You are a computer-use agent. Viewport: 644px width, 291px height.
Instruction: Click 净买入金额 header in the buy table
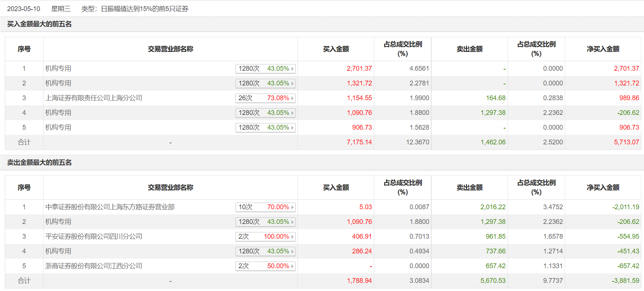click(x=603, y=49)
